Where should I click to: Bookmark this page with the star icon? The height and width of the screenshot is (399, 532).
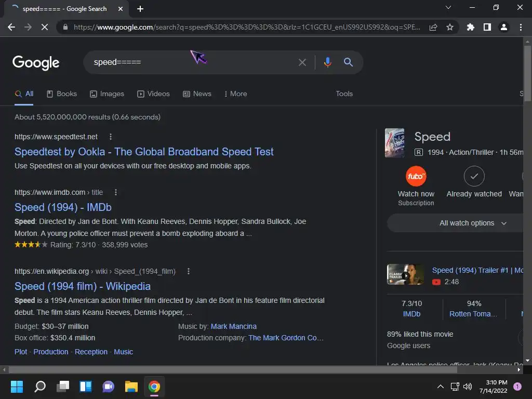click(450, 27)
